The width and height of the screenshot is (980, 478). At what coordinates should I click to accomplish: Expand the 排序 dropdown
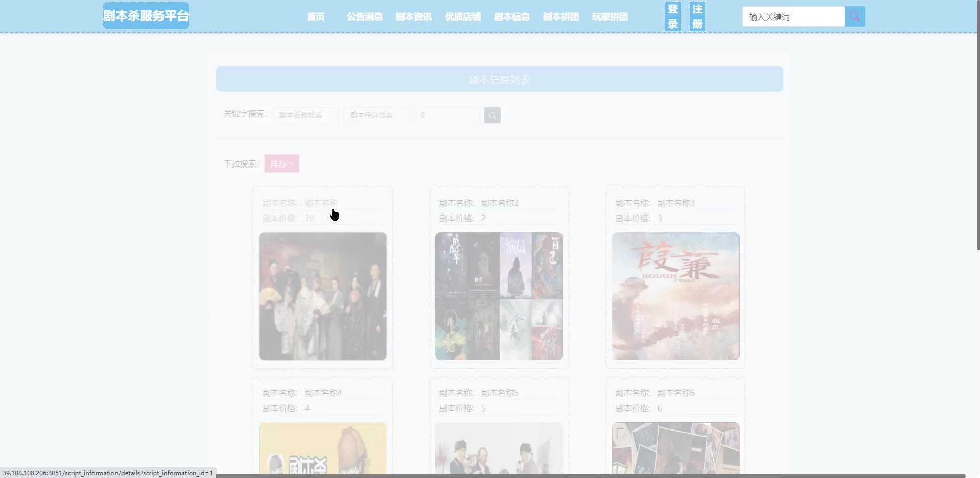282,163
